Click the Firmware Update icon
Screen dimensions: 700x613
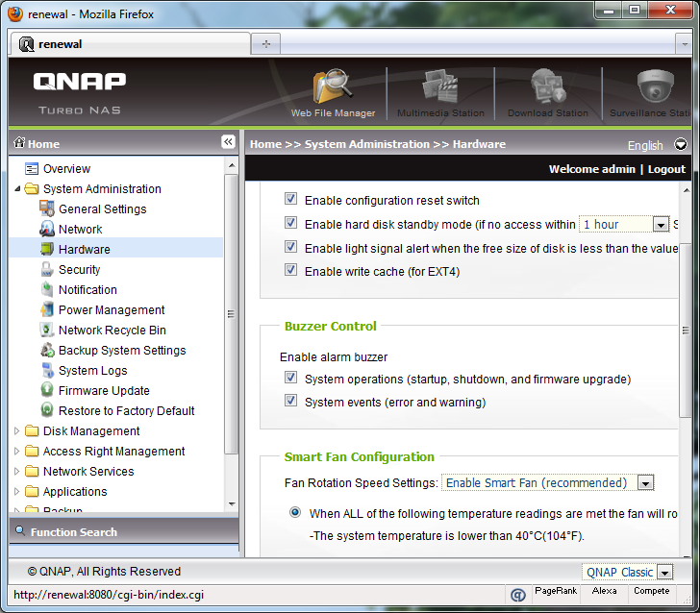point(47,391)
